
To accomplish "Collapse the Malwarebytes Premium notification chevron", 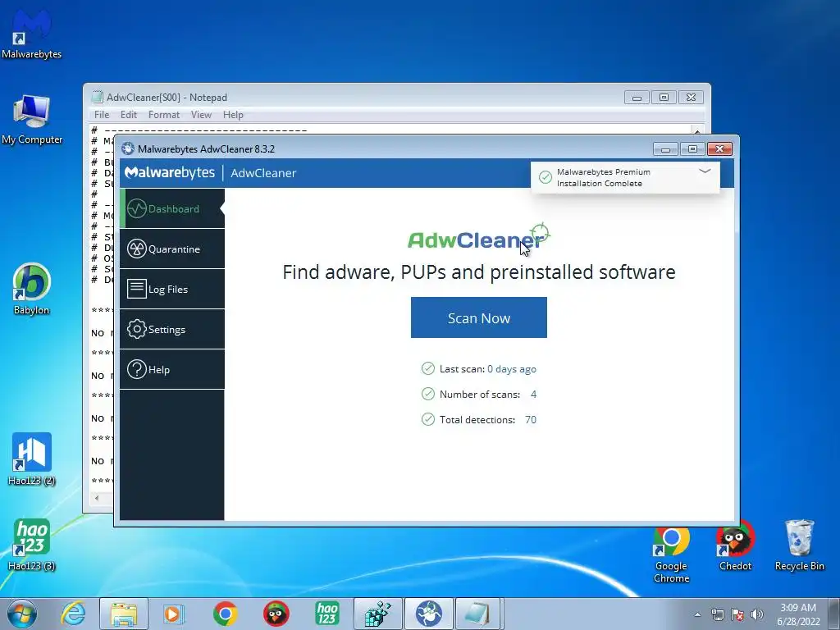I will [x=705, y=171].
